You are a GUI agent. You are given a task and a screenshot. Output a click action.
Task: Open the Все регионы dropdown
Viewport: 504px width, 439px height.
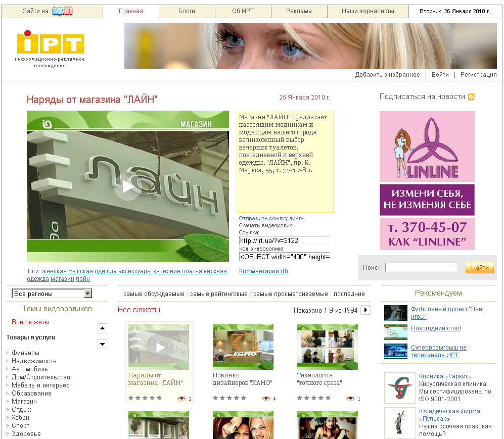tap(52, 293)
